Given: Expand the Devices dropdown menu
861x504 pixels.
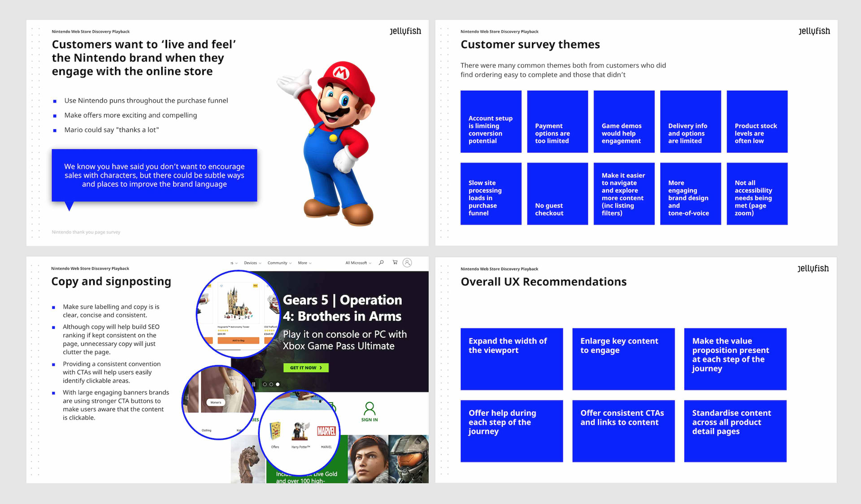Looking at the screenshot, I should [x=252, y=263].
